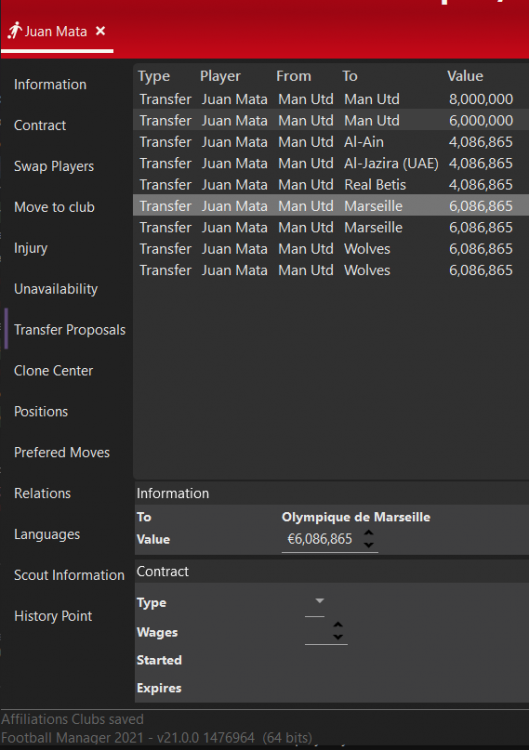The height and width of the screenshot is (750, 529).
Task: Open the Languages section
Action: (x=47, y=534)
